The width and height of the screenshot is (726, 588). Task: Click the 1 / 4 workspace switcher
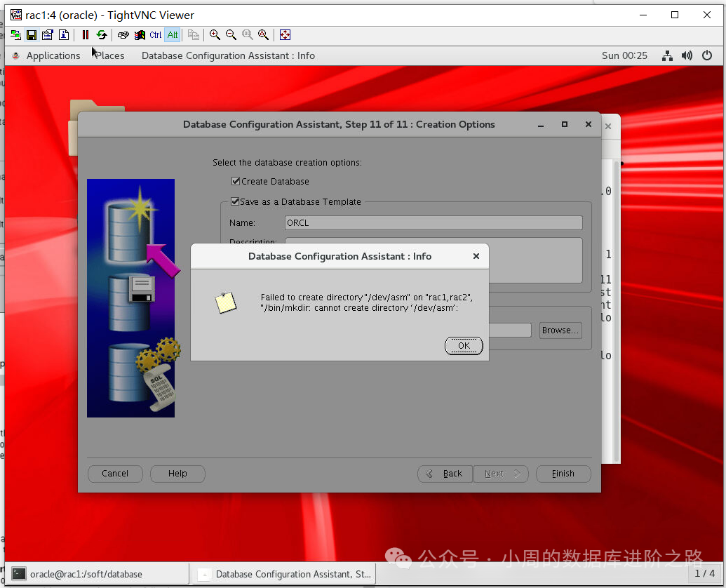(x=705, y=574)
